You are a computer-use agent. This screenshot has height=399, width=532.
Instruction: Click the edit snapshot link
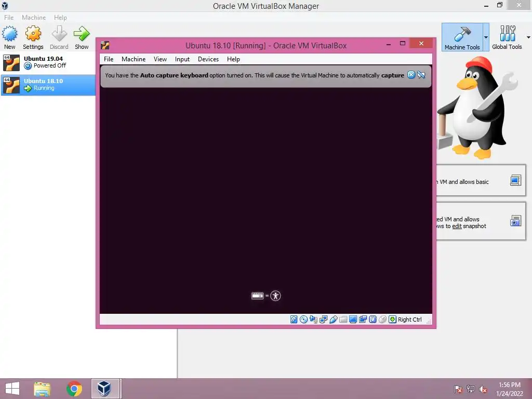click(x=457, y=227)
